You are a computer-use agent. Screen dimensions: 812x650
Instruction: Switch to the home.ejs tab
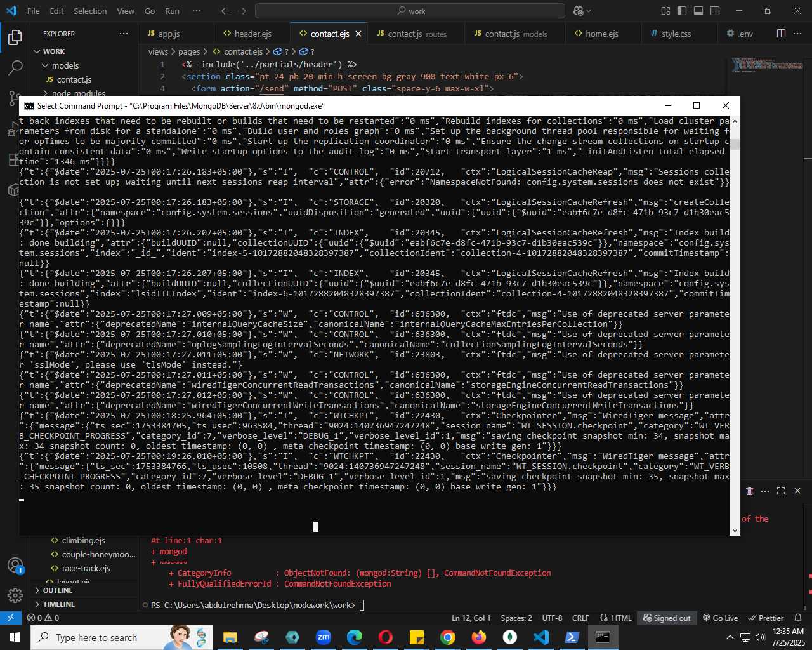click(601, 34)
